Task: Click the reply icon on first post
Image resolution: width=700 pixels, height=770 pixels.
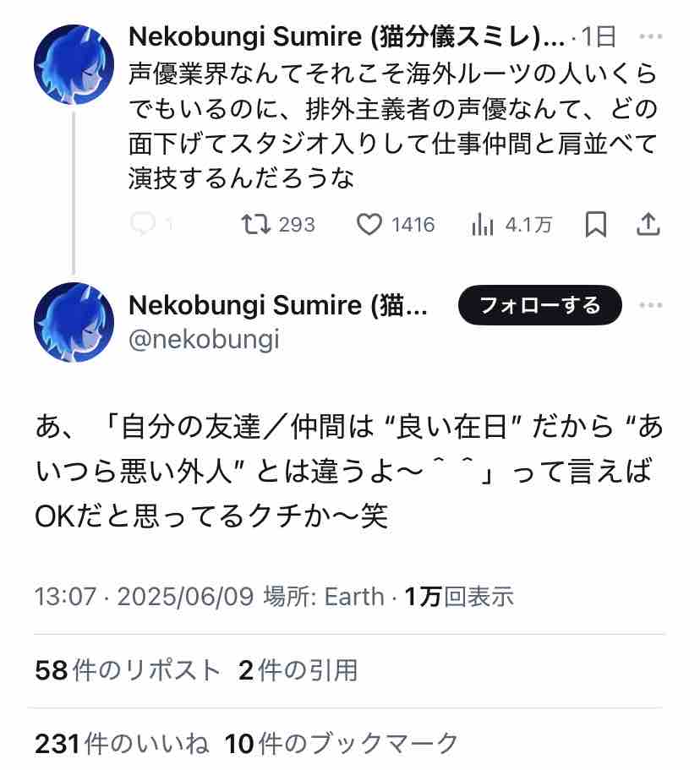Action: (x=143, y=224)
